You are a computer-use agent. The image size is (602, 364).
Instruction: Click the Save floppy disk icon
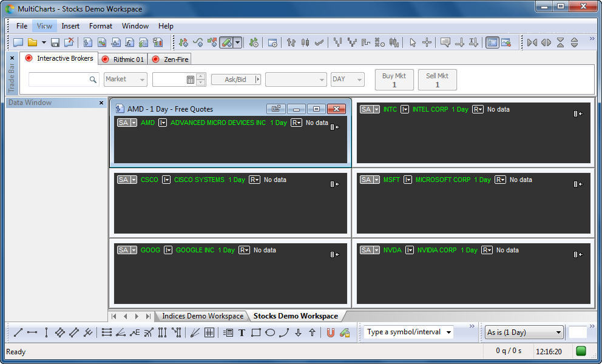(55, 42)
